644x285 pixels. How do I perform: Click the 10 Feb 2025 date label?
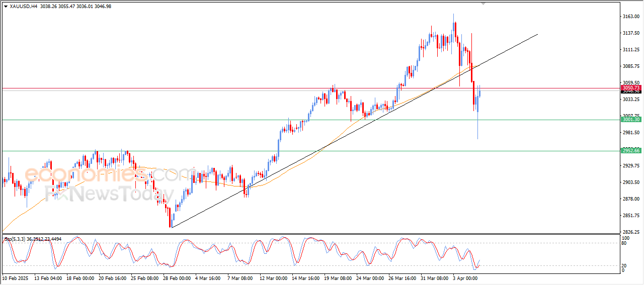(x=15, y=277)
